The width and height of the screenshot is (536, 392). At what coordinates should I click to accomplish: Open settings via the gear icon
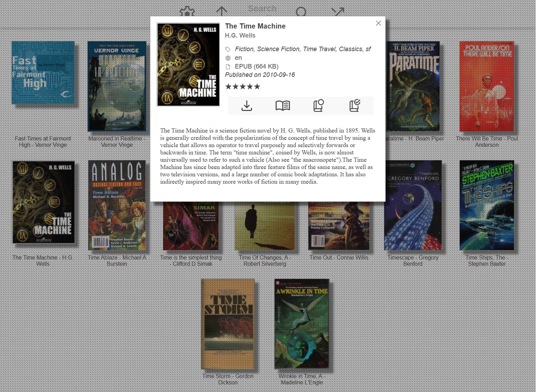coord(187,12)
